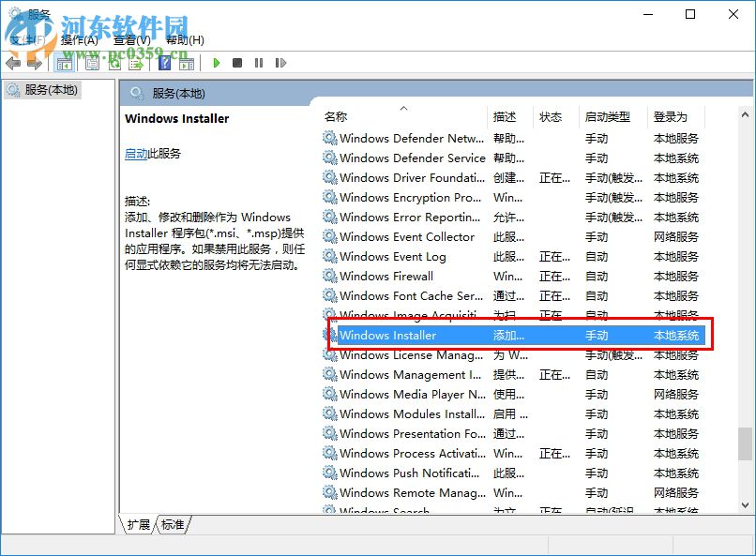Screen dimensions: 756x556
Task: Click the forward navigation arrow
Action: (x=34, y=63)
